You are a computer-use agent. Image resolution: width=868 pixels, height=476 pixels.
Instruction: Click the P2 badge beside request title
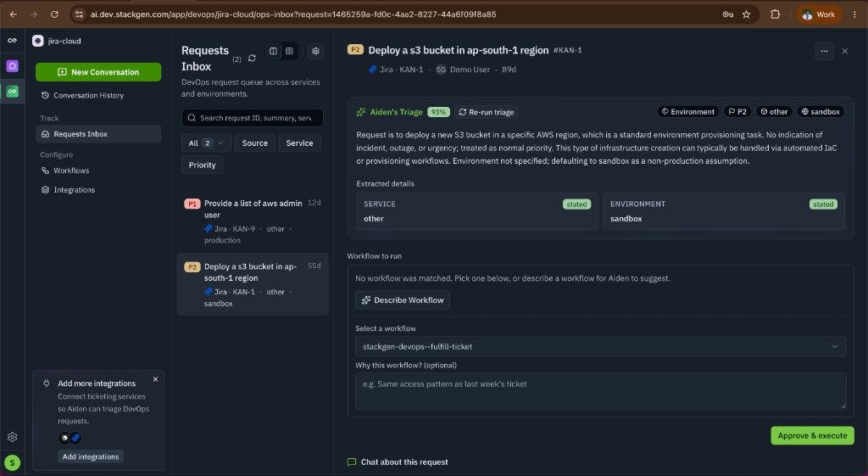(355, 50)
